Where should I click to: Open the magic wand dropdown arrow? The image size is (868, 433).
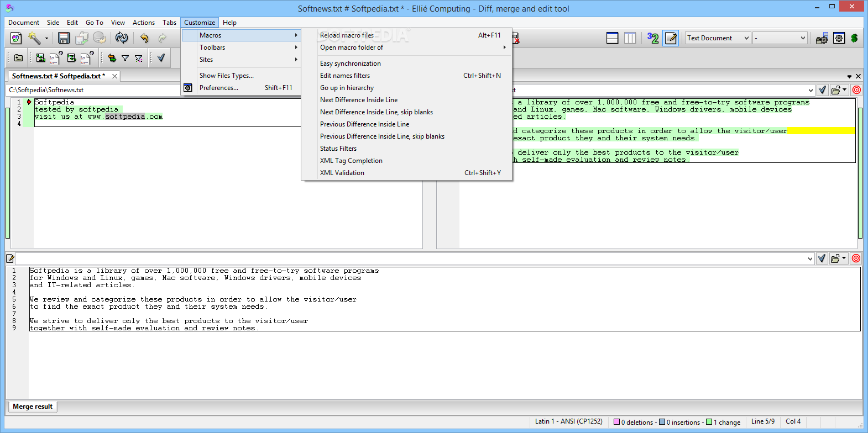46,39
